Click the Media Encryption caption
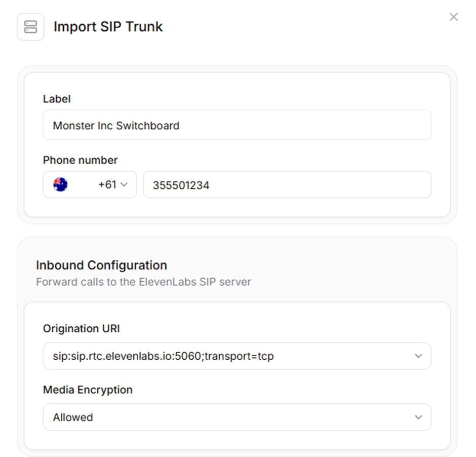The image size is (476, 457). click(88, 390)
